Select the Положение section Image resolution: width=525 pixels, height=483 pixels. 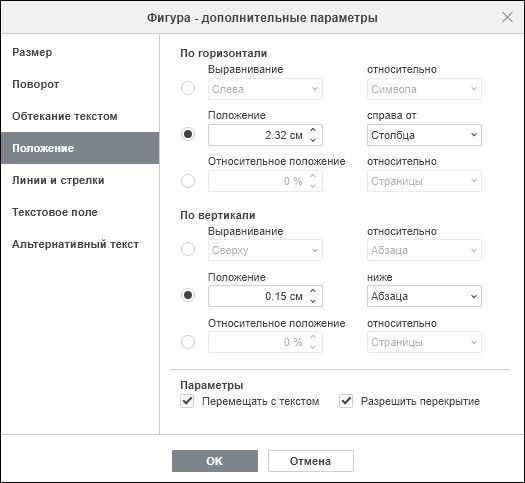point(80,148)
